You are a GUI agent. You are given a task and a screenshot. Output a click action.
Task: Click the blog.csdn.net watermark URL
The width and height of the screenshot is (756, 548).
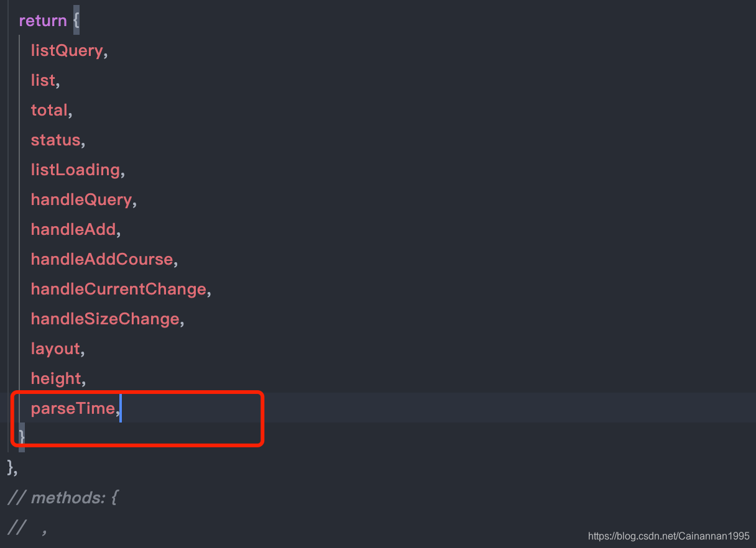coord(668,536)
